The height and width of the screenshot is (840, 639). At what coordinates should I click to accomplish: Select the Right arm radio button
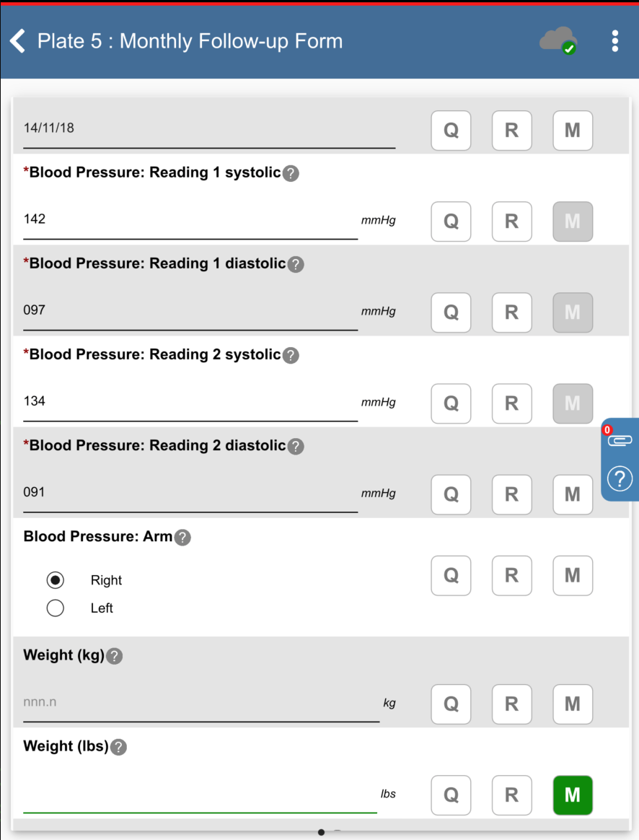click(55, 580)
